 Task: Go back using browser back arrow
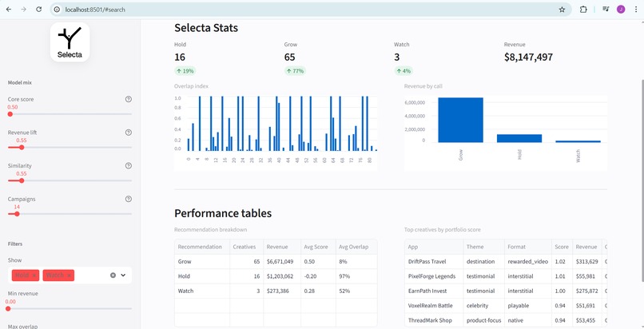(x=9, y=9)
